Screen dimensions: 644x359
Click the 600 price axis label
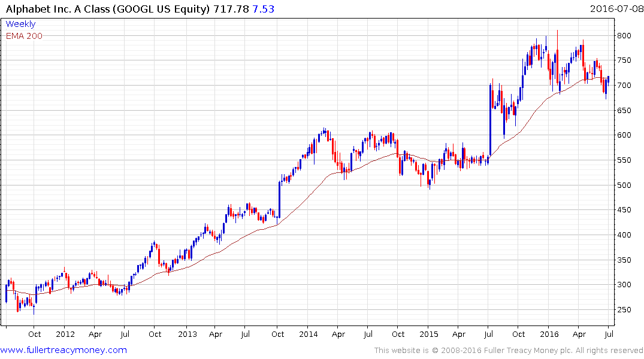coord(624,135)
